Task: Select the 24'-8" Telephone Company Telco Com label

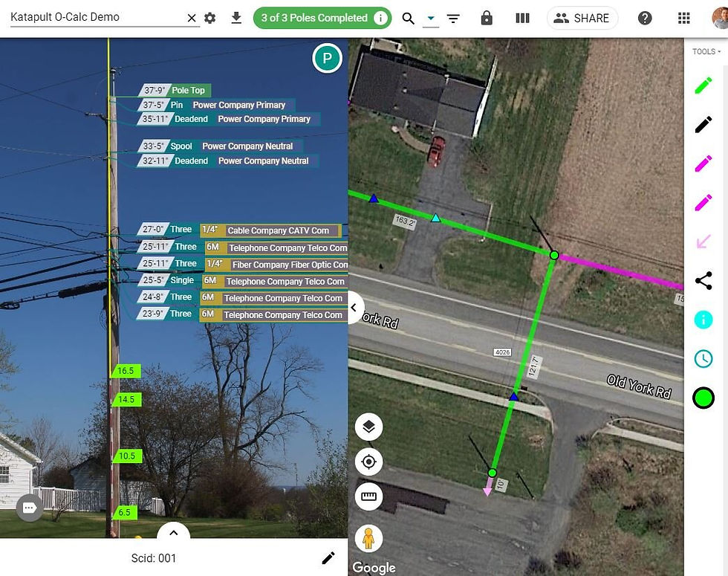Action: pos(242,298)
